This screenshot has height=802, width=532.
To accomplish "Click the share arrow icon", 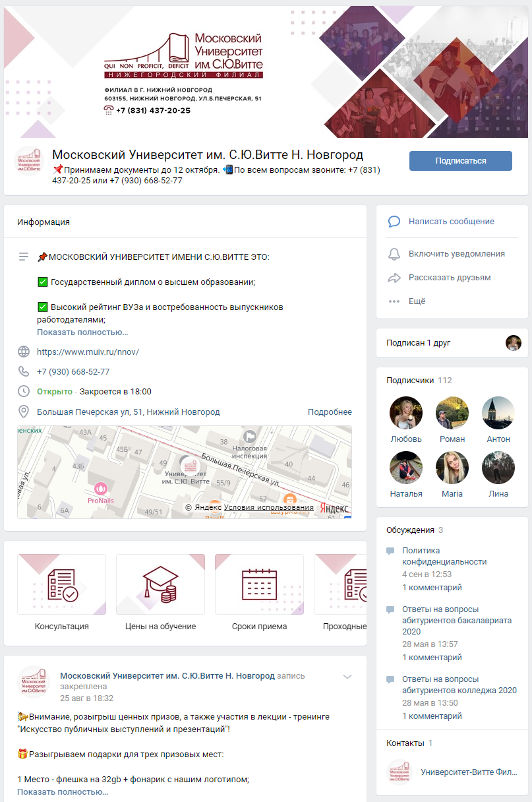I will [x=394, y=278].
